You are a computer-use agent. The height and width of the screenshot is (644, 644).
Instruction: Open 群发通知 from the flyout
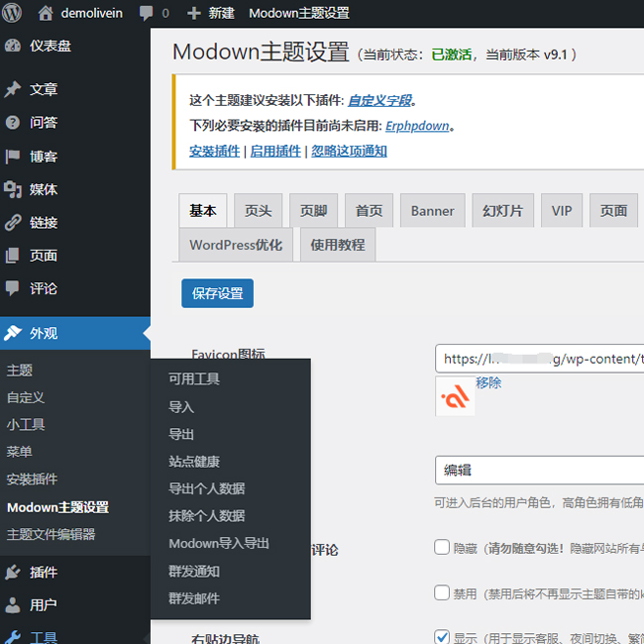[194, 572]
